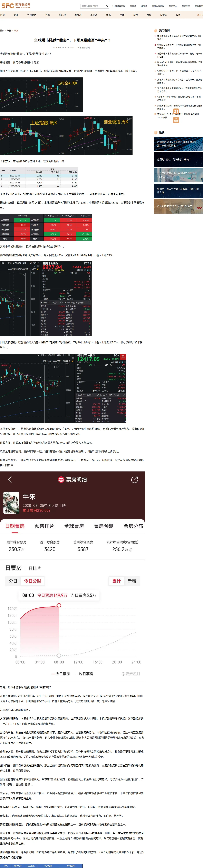Open hot news item 1 about 商业航天概念
The width and height of the screenshot is (203, 868).
pyautogui.click(x=179, y=38)
